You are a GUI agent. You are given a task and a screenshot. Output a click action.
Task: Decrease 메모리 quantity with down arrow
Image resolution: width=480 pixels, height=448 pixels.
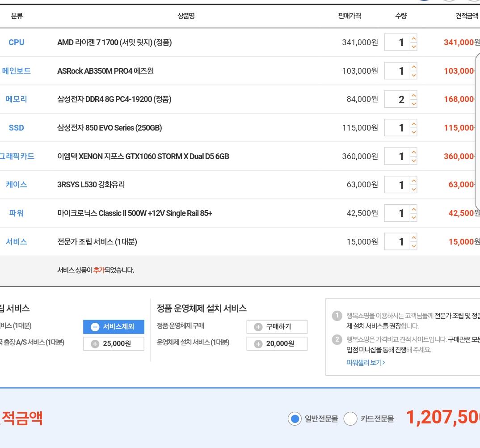click(x=413, y=103)
